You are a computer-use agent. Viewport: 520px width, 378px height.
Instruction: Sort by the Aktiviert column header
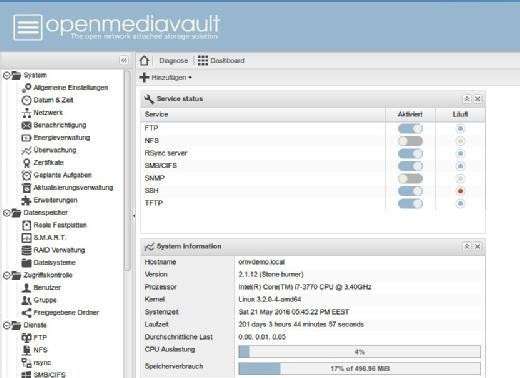click(x=410, y=114)
